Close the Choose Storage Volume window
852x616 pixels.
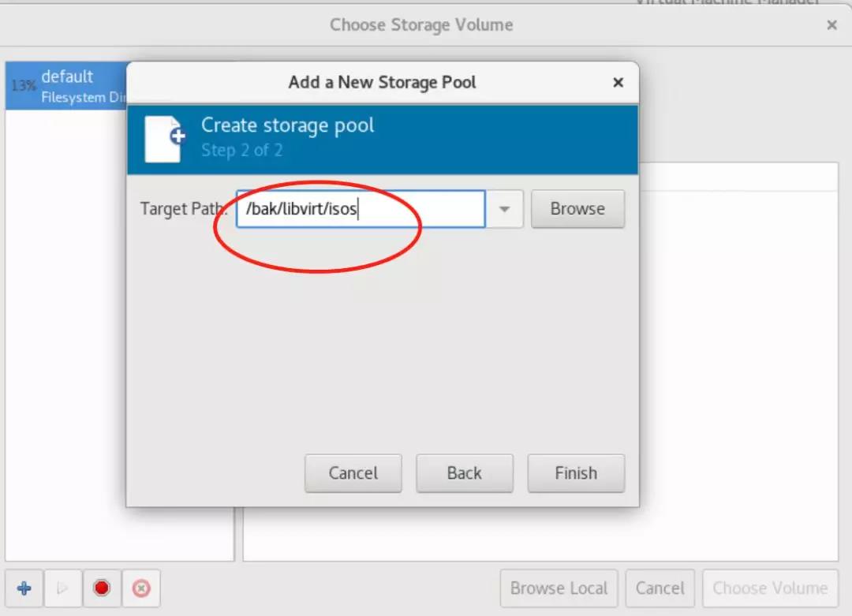831,25
